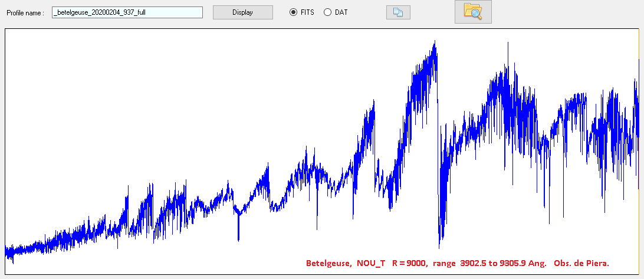Click the FITS label text
The height and width of the screenshot is (279, 644).
(307, 12)
